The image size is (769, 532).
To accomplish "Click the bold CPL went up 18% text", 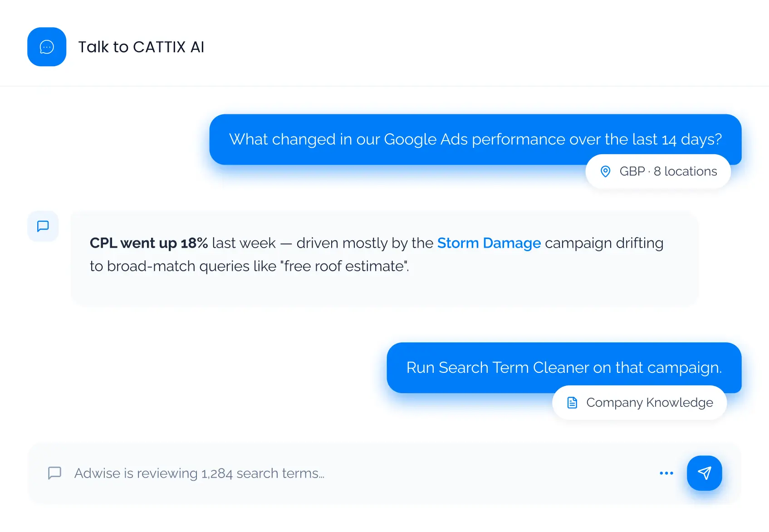I will [x=149, y=243].
